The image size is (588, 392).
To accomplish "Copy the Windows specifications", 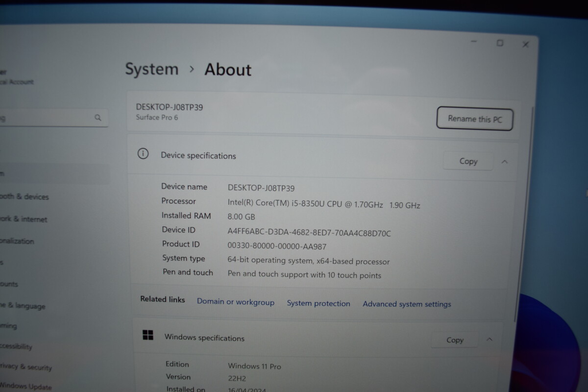I will (455, 340).
